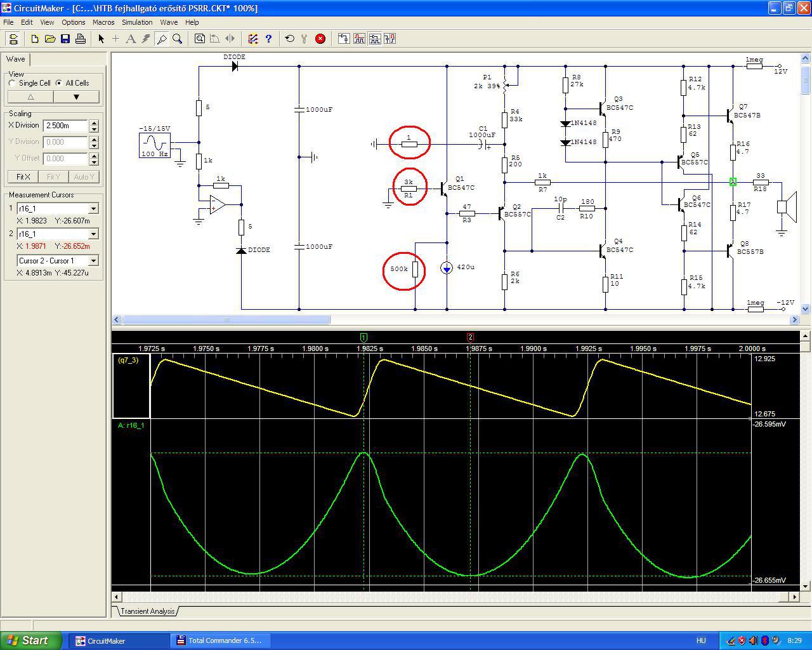
Task: Select the (q7_3) waveform cell label
Action: 128,361
